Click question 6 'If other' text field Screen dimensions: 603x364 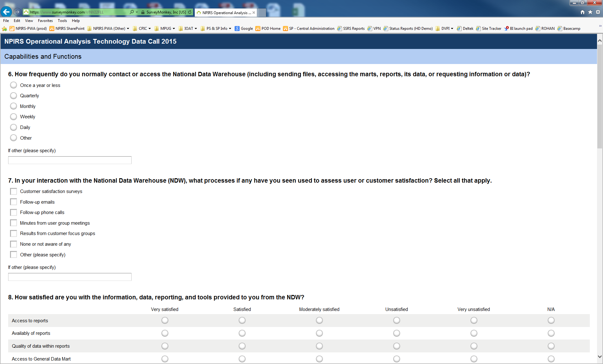point(70,160)
